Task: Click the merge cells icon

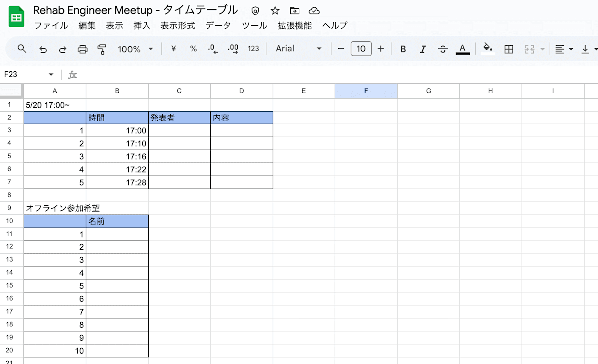Action: 529,49
